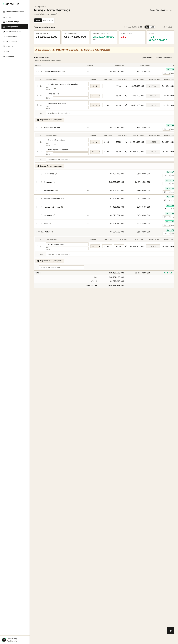Viewport: 178px width, 644px height.
Task: Collapse the Pintura rubro
Action: tap(39, 232)
